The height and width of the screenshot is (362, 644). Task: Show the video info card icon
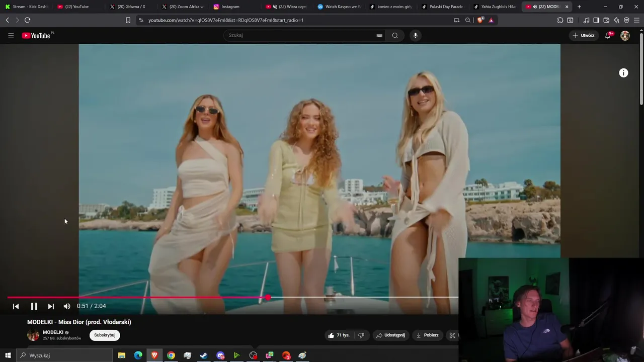coord(623,73)
